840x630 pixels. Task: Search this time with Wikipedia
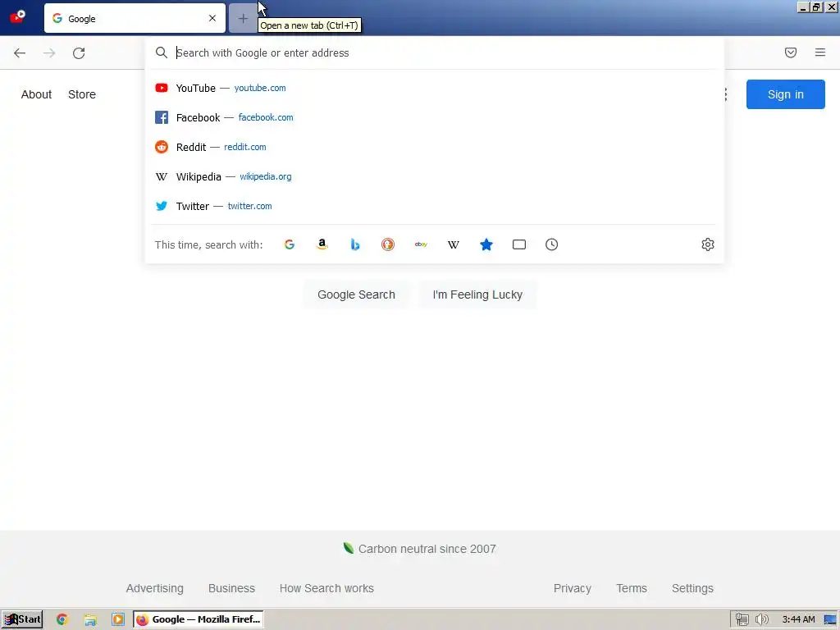[453, 244]
